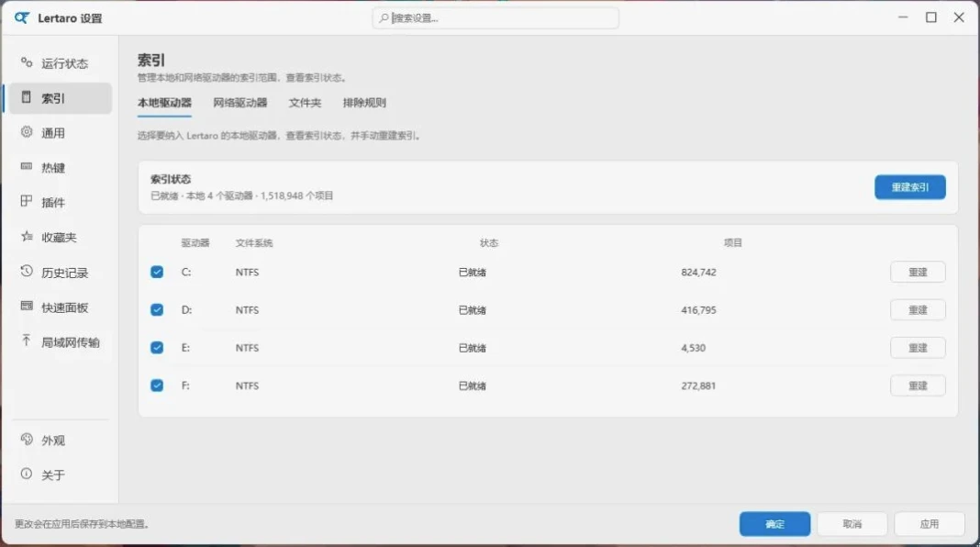Open the 历史记录 menu label
Screen dimensions: 980x547
coord(65,273)
